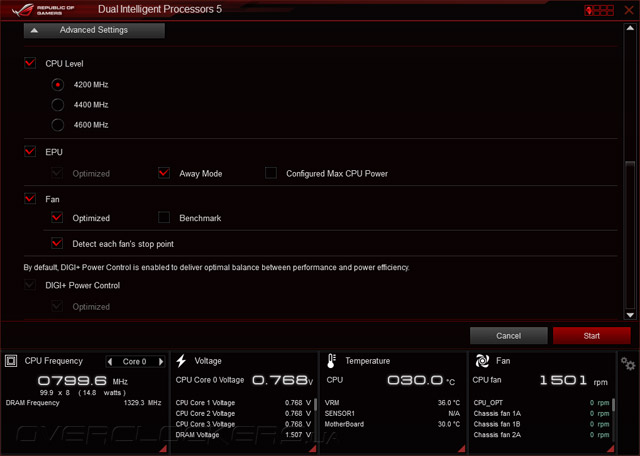Toggle the EPU Optimized checkbox
Screen dimensions: 640x456
(57, 173)
